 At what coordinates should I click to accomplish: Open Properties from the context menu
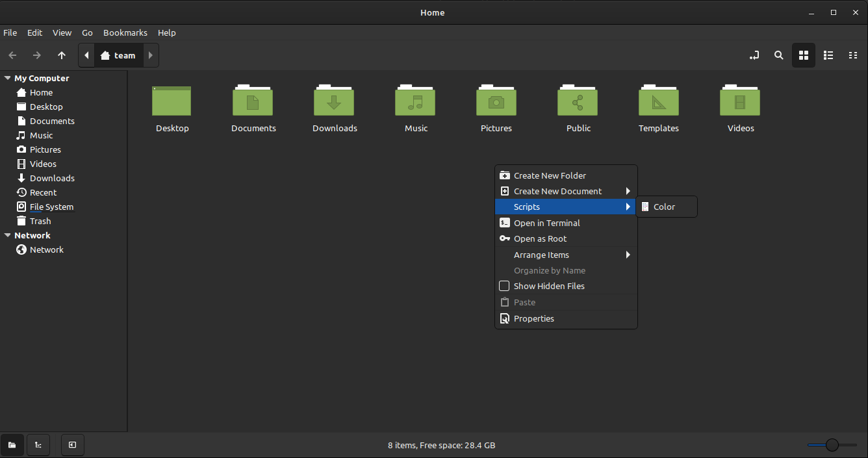point(534,318)
